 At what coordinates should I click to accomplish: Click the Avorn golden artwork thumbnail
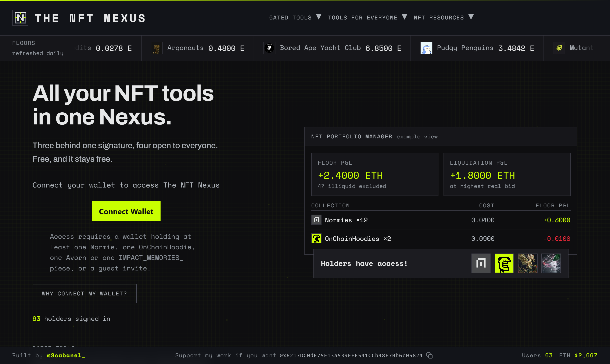pyautogui.click(x=528, y=263)
